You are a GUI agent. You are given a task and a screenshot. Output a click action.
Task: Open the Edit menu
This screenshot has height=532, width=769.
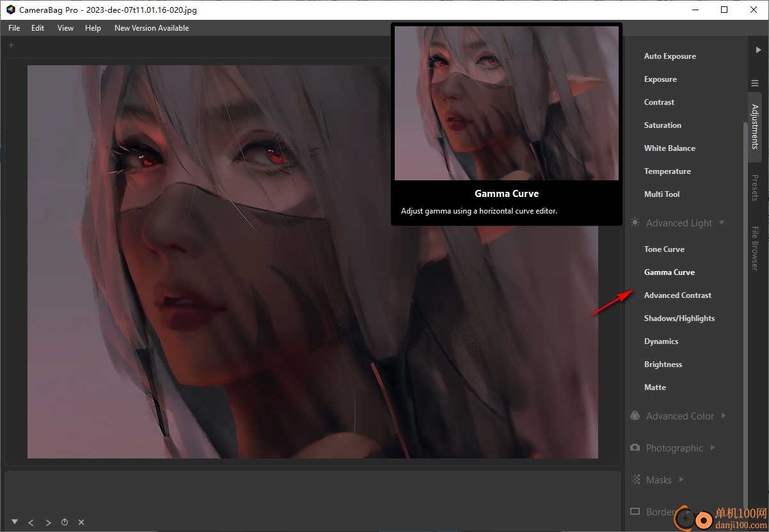coord(38,28)
